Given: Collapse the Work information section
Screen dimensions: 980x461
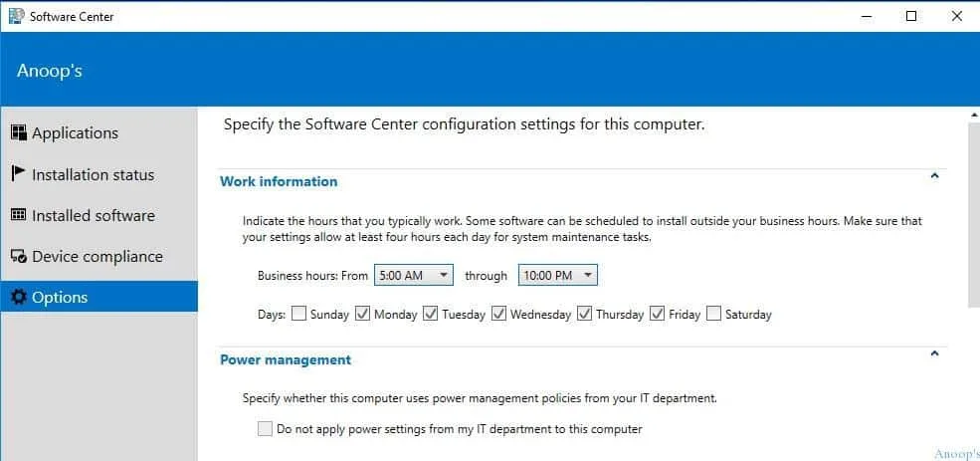Looking at the screenshot, I should [x=934, y=176].
